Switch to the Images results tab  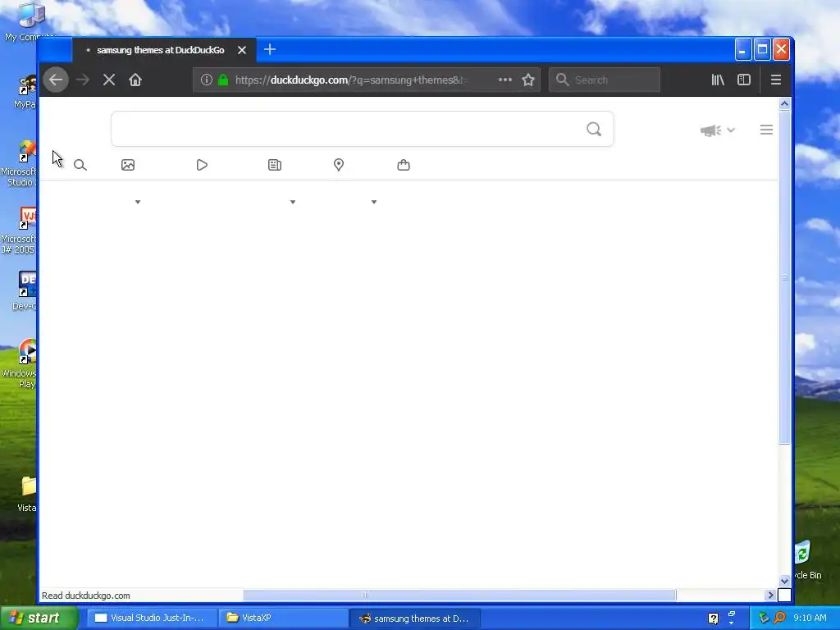pyautogui.click(x=128, y=165)
